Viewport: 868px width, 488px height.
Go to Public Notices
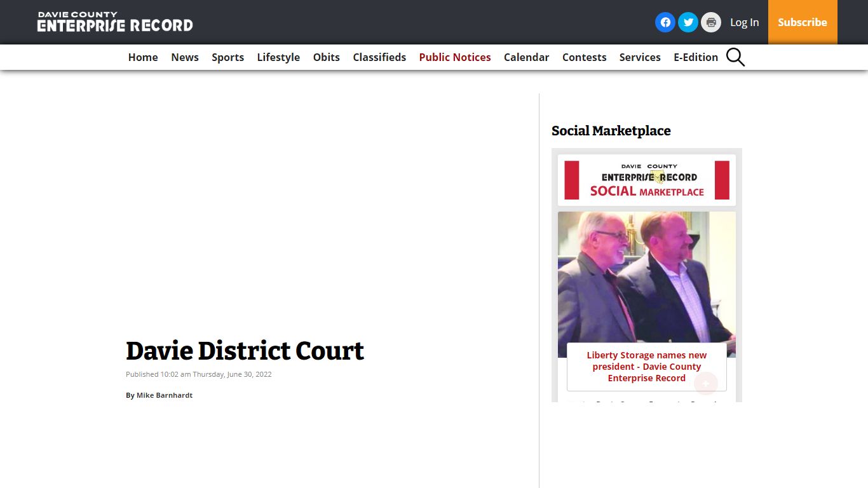coord(455,57)
